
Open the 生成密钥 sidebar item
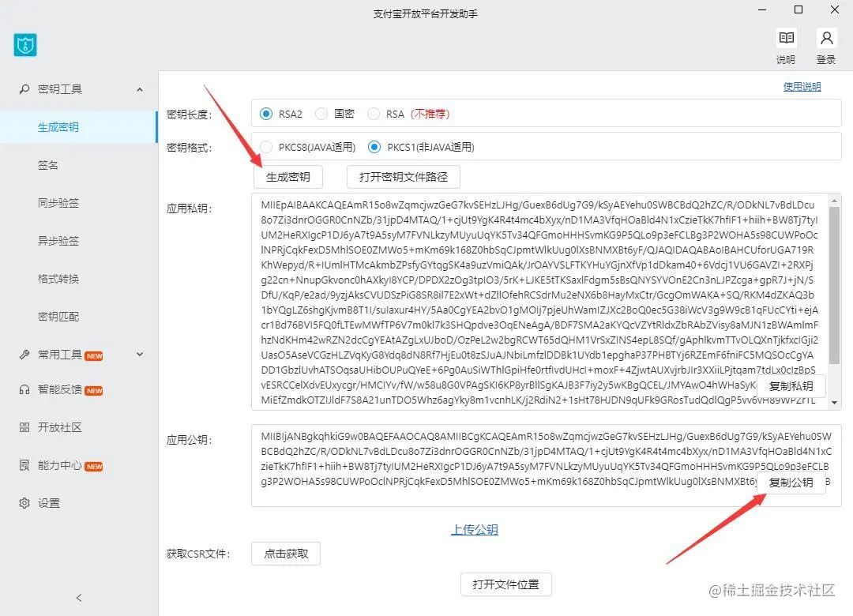79,127
